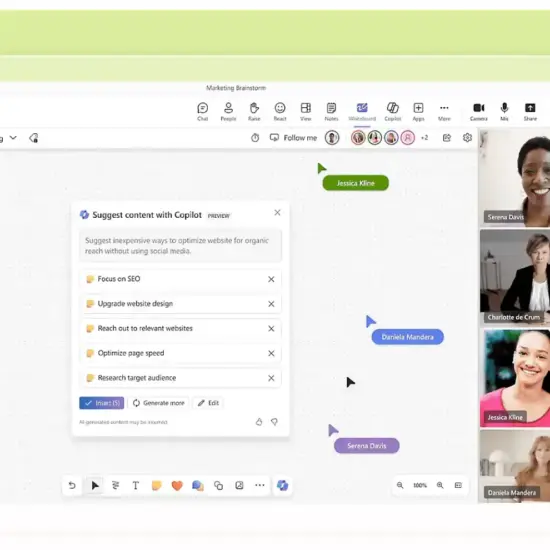550x550 pixels.
Task: Open the More options menu
Action: pos(444,112)
